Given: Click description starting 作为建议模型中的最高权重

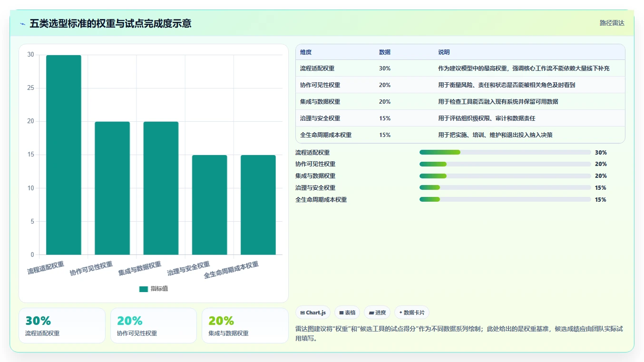Looking at the screenshot, I should point(524,68).
